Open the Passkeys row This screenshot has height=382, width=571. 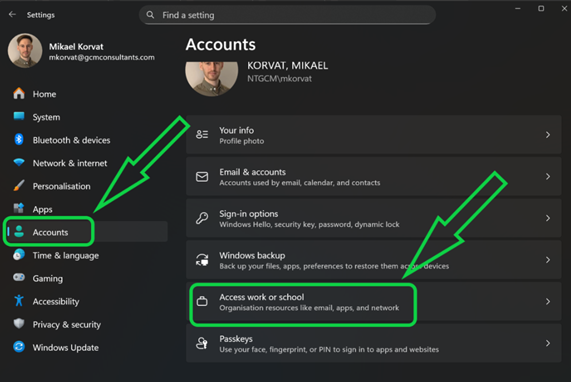point(374,343)
